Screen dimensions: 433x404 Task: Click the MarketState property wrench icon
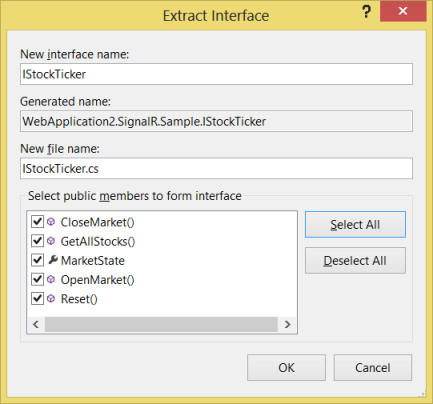point(52,260)
